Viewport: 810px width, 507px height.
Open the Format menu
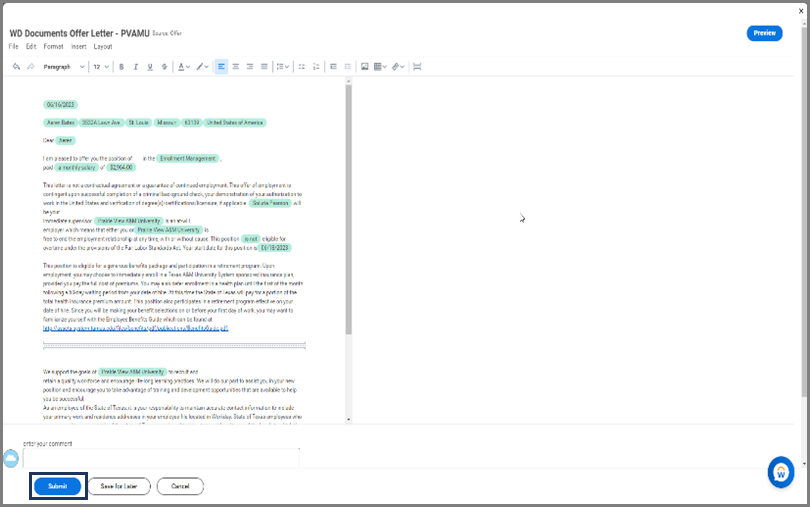pos(53,47)
